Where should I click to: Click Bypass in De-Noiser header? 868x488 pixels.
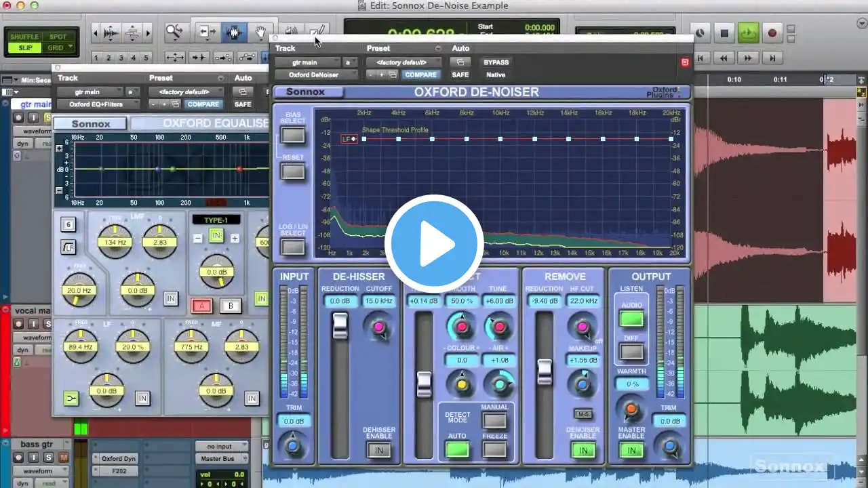pos(496,62)
